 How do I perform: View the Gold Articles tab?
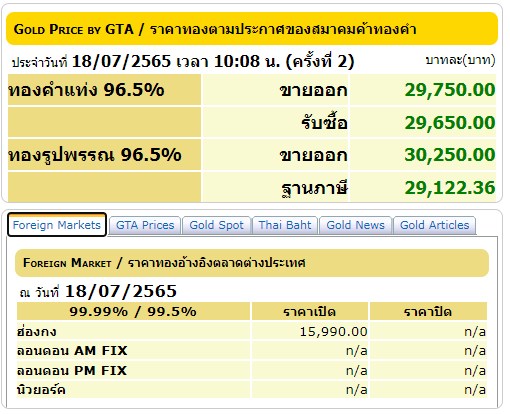[x=434, y=225]
